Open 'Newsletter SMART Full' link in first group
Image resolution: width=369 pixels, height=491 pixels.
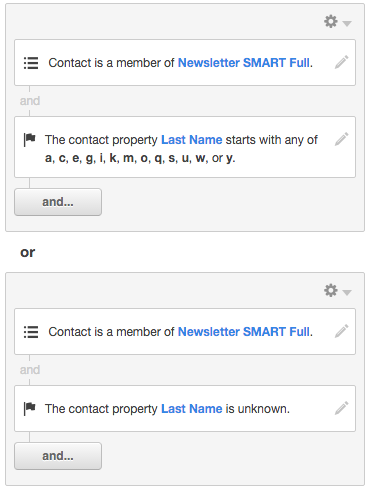tap(244, 63)
